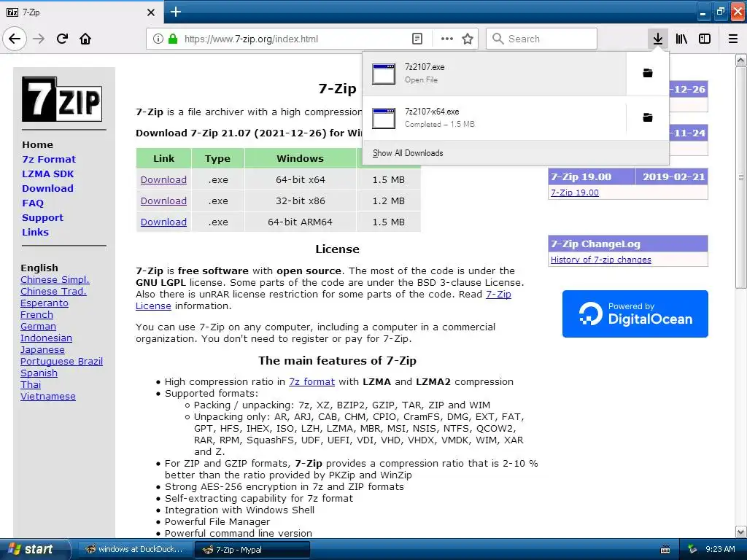Click the Downloads toolbar arrow button
The width and height of the screenshot is (747, 560).
[x=657, y=39]
